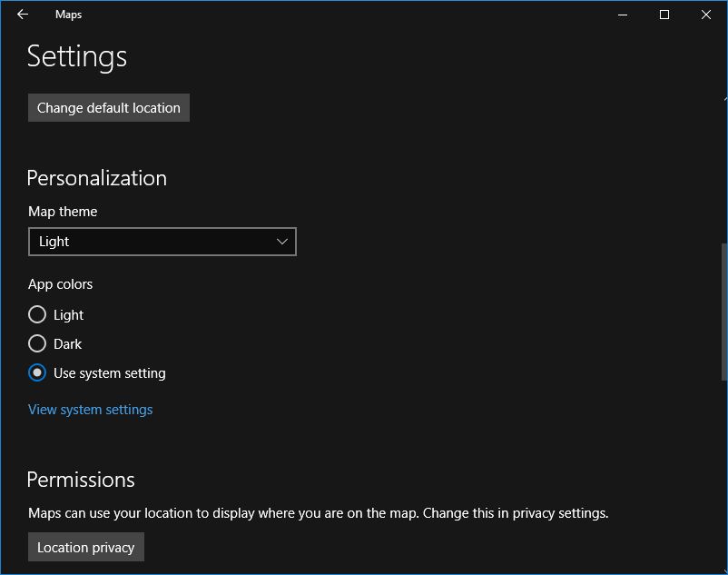Click the vertical scrollbar thumb
The width and height of the screenshot is (728, 575).
click(x=724, y=312)
